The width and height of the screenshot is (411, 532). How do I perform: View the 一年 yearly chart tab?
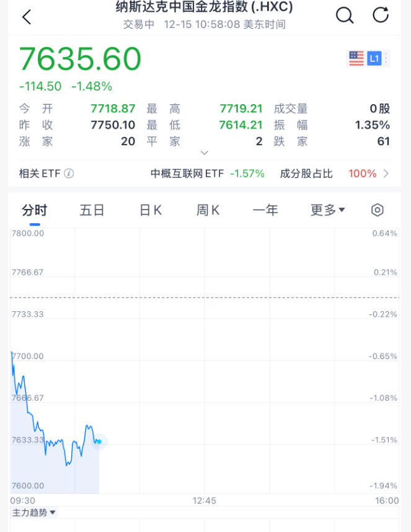point(265,210)
